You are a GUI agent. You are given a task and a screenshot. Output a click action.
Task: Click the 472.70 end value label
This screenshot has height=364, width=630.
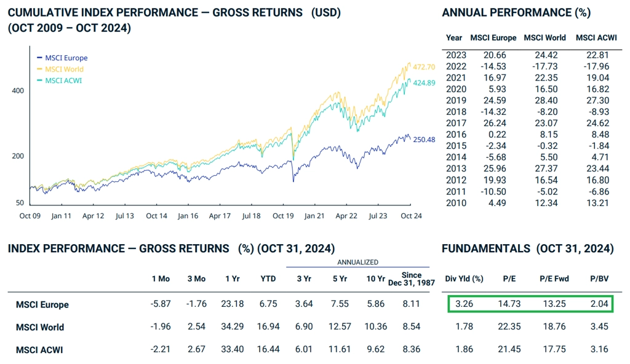424,67
